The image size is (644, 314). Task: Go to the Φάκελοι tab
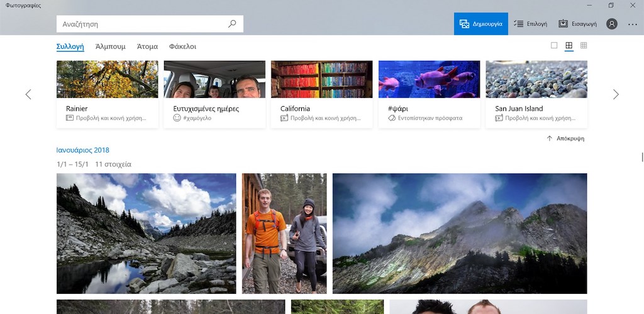[182, 46]
